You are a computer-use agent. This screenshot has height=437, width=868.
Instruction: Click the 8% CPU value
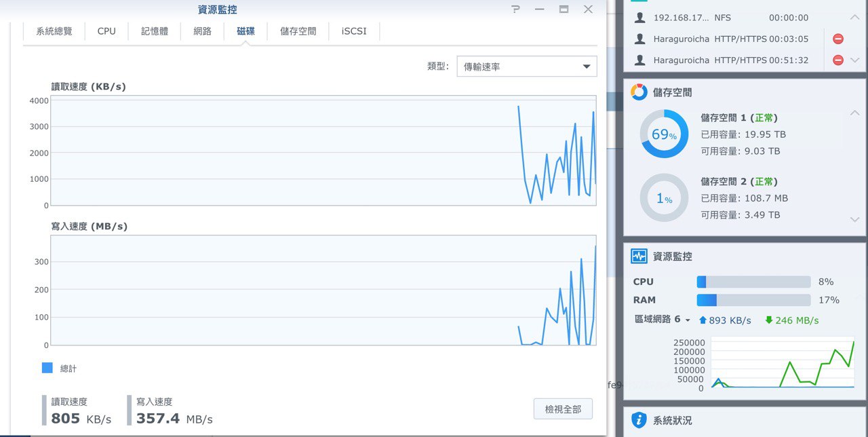pos(826,282)
